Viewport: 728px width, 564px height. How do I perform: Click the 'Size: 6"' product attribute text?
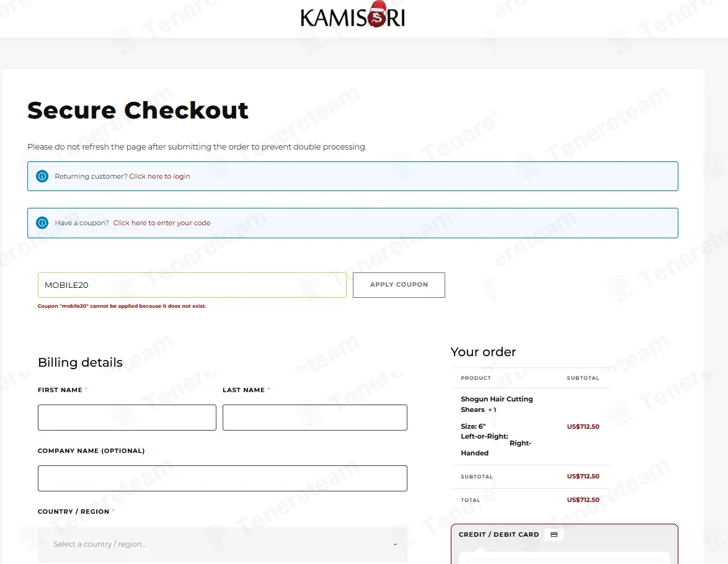(473, 426)
